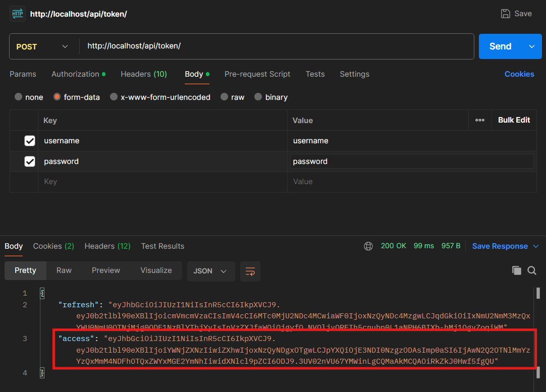546x392 pixels.
Task: Click the Send button
Action: pyautogui.click(x=500, y=46)
